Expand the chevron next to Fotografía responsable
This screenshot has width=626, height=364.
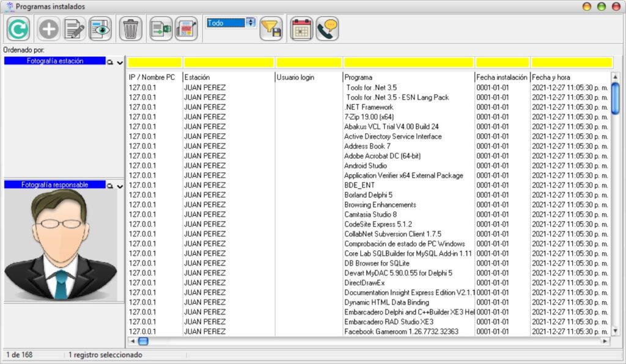point(120,186)
